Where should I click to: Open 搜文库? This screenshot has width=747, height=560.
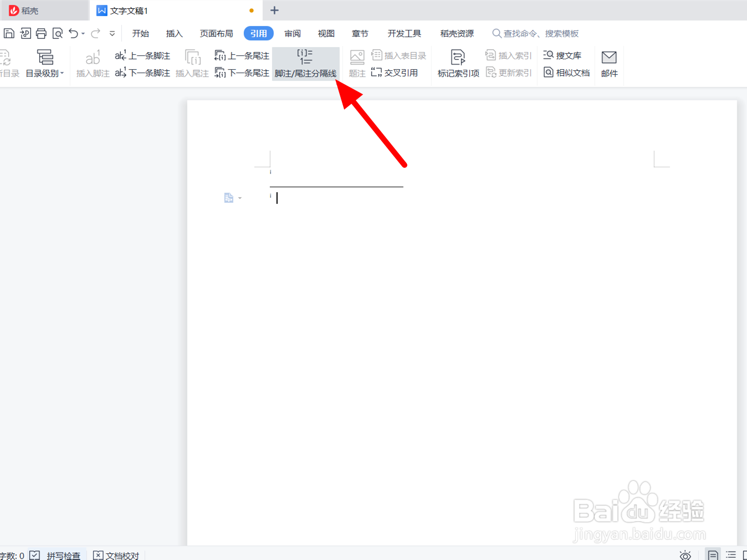(562, 55)
